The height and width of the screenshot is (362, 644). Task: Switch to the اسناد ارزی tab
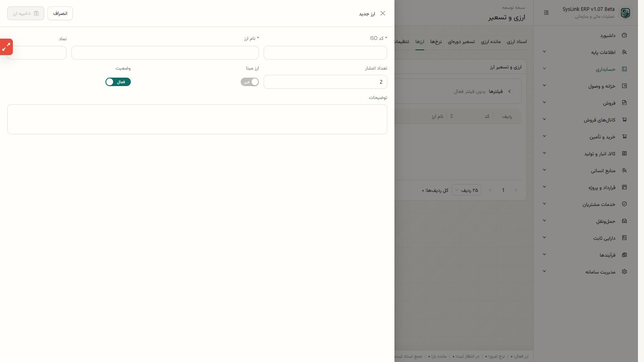[517, 42]
